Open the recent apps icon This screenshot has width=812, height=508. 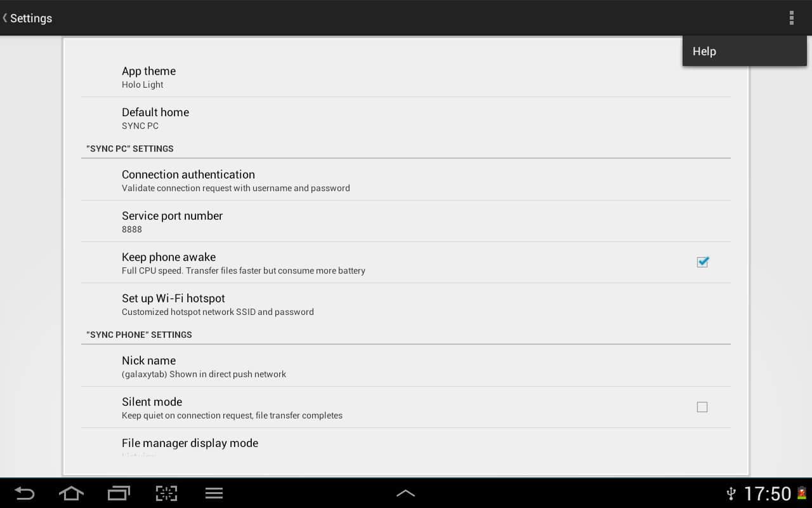[x=119, y=493]
